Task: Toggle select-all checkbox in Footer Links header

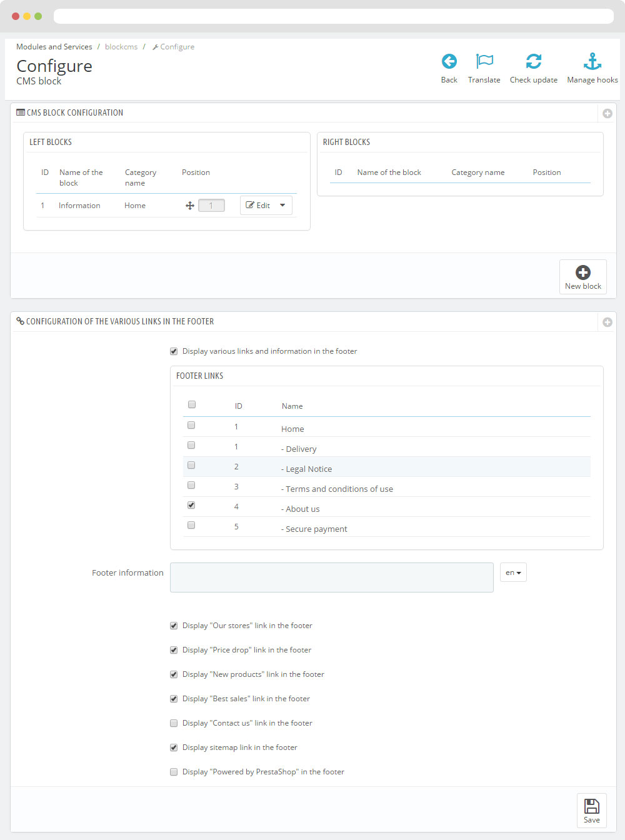Action: point(192,404)
